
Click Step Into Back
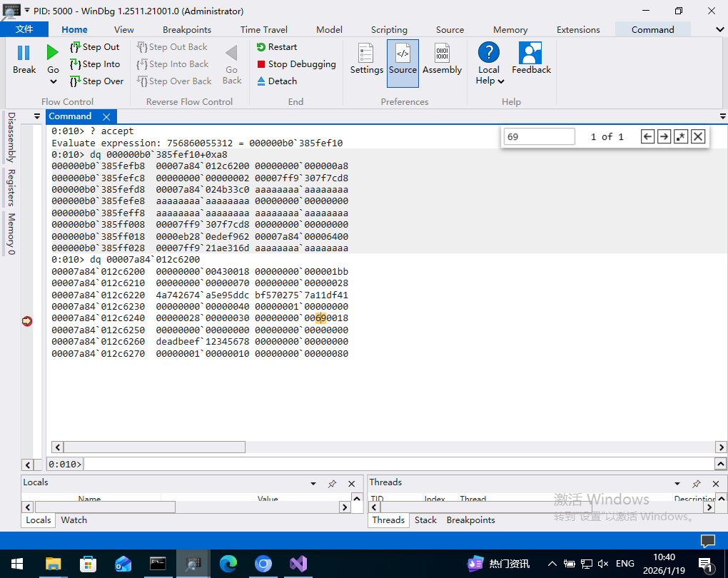pos(172,64)
